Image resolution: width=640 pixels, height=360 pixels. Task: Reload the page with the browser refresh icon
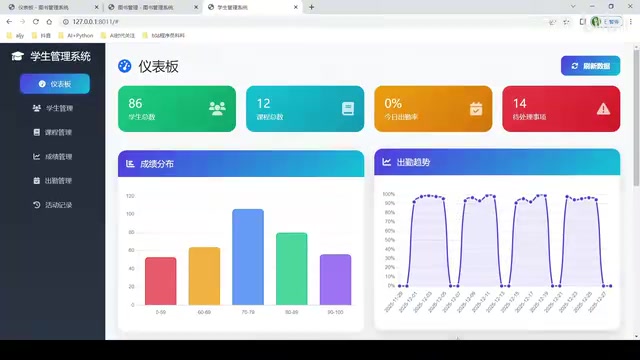[36, 22]
